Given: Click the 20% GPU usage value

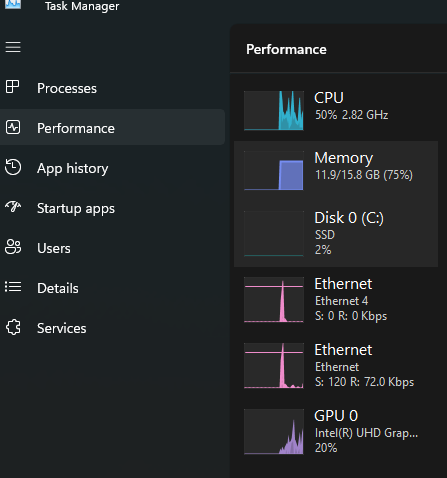Looking at the screenshot, I should point(326,448).
